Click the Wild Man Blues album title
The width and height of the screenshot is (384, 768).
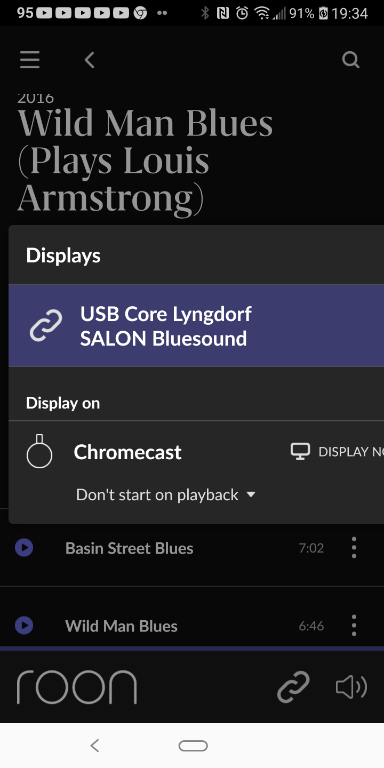point(145,163)
